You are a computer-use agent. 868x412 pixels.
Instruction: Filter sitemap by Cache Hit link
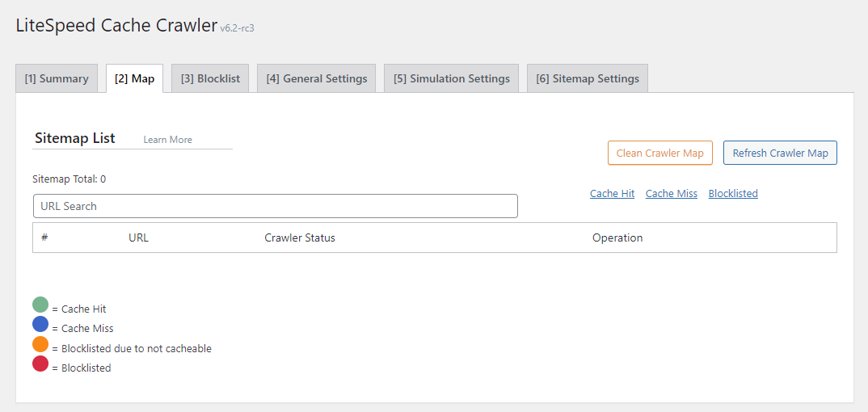point(612,194)
